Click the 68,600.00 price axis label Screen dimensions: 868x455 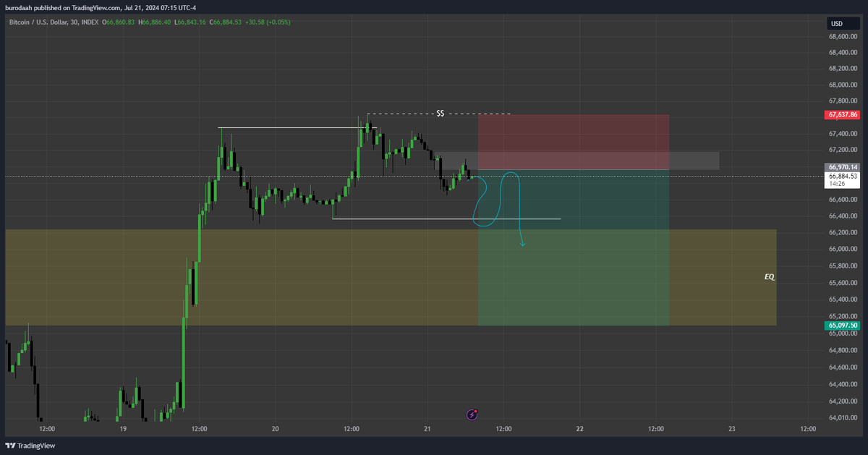843,36
